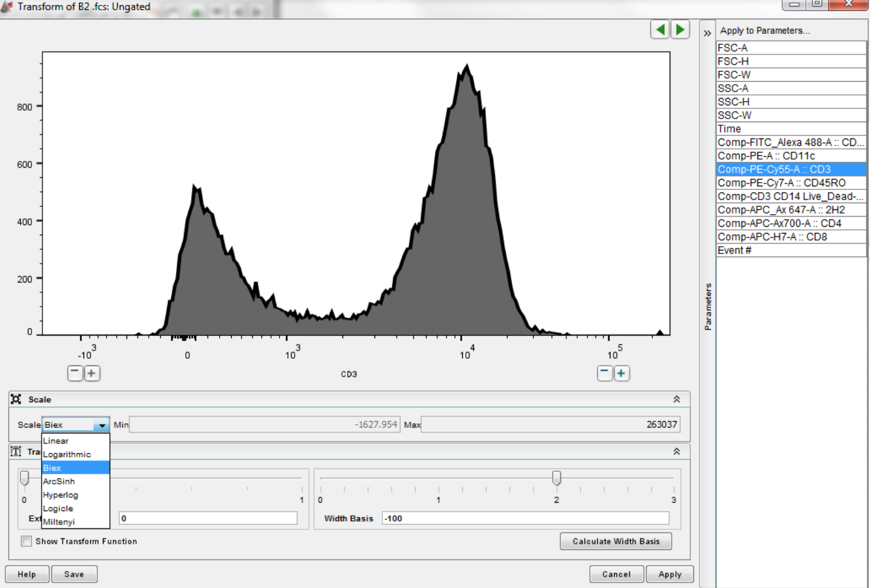Click the Max scale value field

pyautogui.click(x=550, y=425)
